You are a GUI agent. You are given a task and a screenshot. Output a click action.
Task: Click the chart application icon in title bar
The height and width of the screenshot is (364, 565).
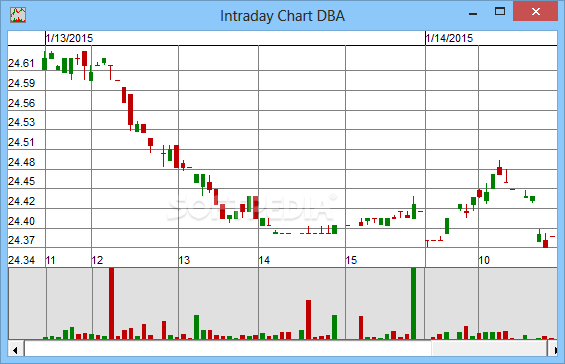coord(18,15)
